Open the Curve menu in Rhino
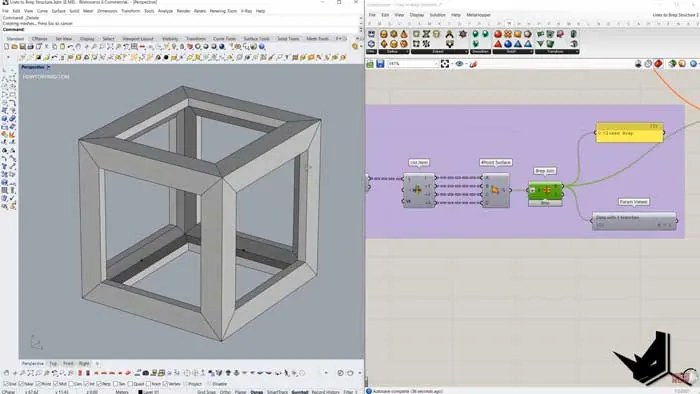The height and width of the screenshot is (394, 700). coord(42,11)
